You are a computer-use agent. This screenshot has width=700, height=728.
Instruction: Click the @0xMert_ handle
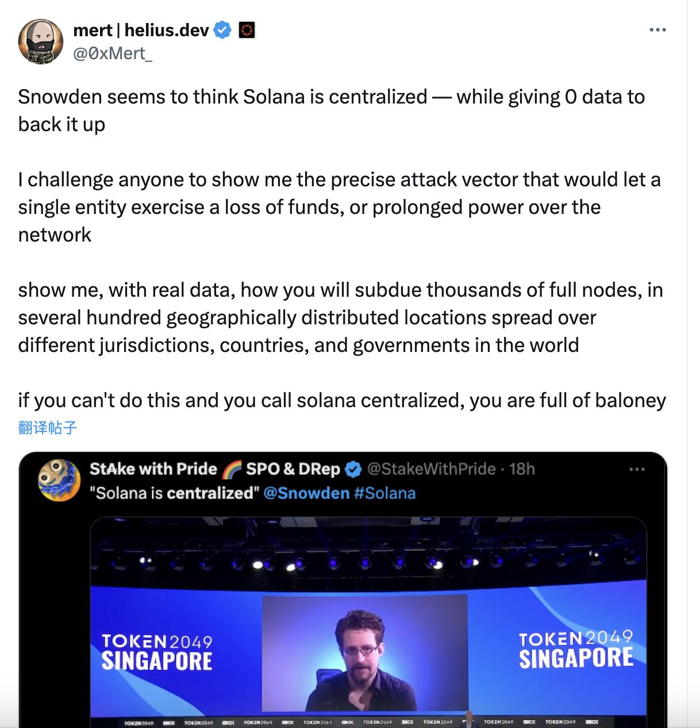(x=113, y=53)
